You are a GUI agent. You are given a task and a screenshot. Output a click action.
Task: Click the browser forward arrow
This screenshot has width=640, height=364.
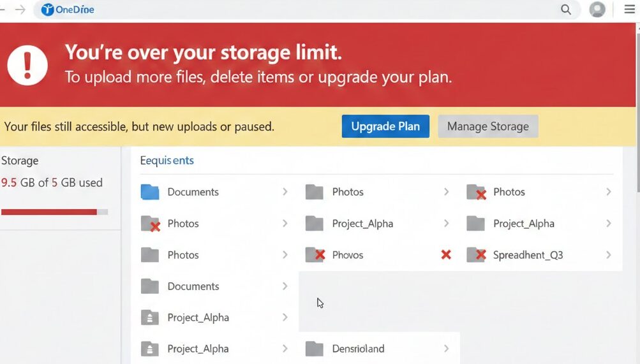(x=20, y=10)
